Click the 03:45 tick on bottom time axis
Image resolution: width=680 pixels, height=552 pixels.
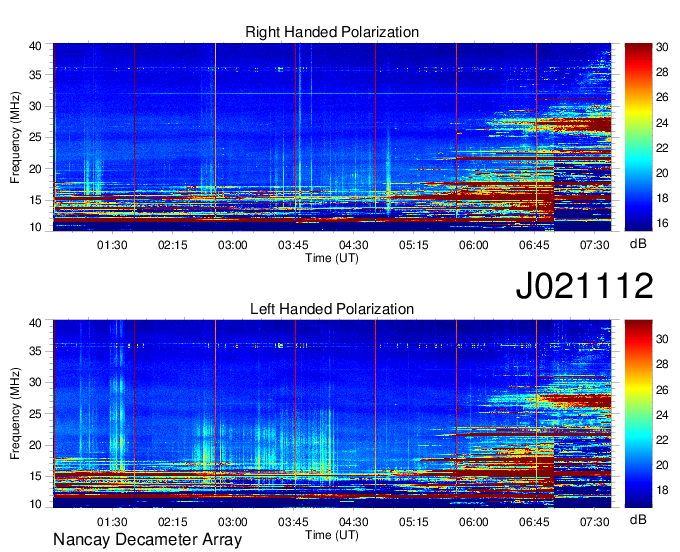click(293, 521)
